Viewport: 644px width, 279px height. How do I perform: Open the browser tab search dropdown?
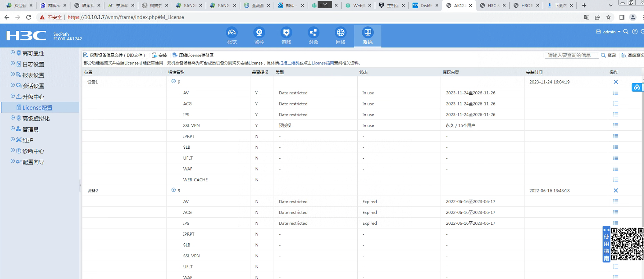pyautogui.click(x=611, y=6)
